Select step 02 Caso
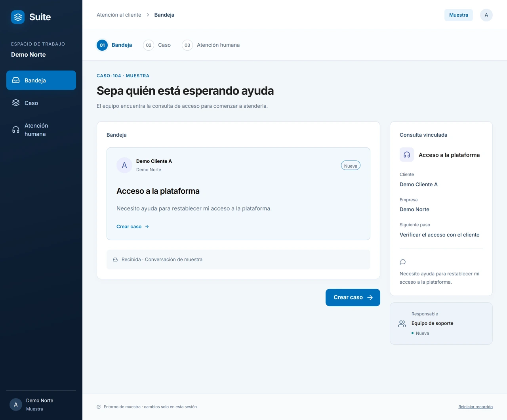Screen dimensions: 507x420 click(157, 45)
